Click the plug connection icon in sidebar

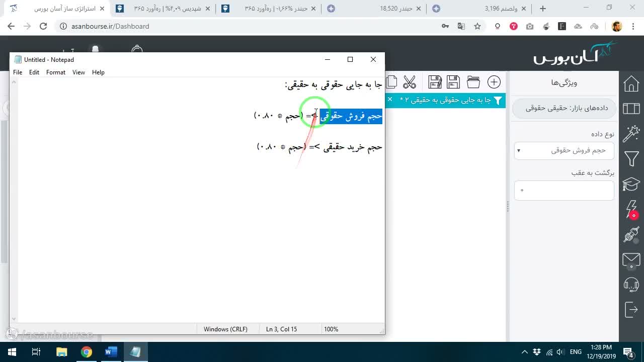(631, 235)
